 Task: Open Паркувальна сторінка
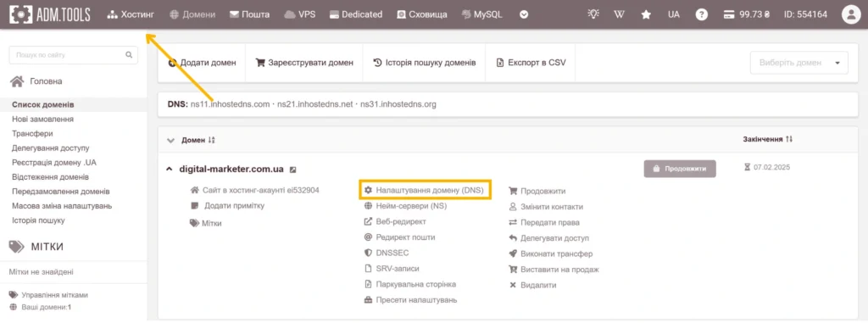pos(410,284)
